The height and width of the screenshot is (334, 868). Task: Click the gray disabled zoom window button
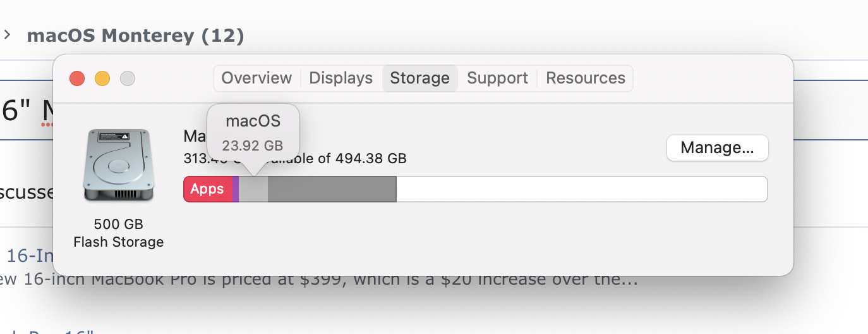[128, 79]
